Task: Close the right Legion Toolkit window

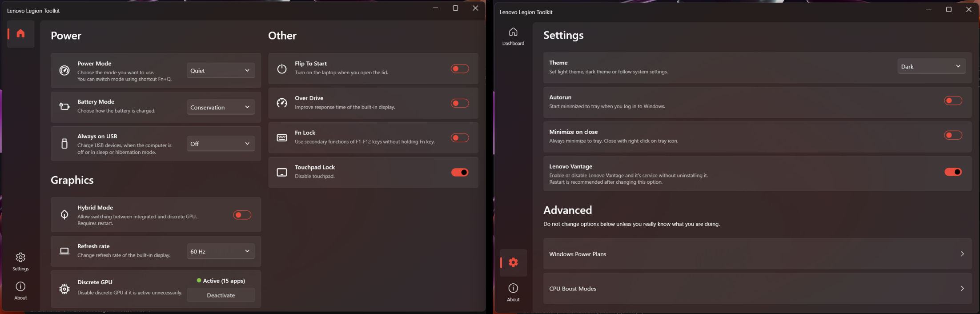Action: coord(969,9)
